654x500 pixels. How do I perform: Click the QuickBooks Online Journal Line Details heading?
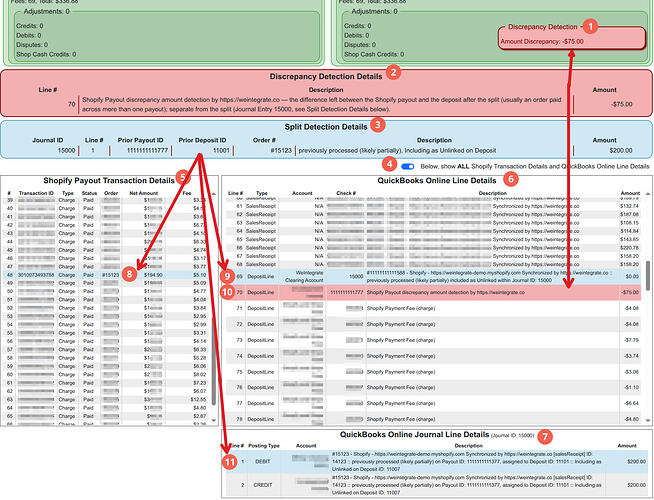click(415, 435)
